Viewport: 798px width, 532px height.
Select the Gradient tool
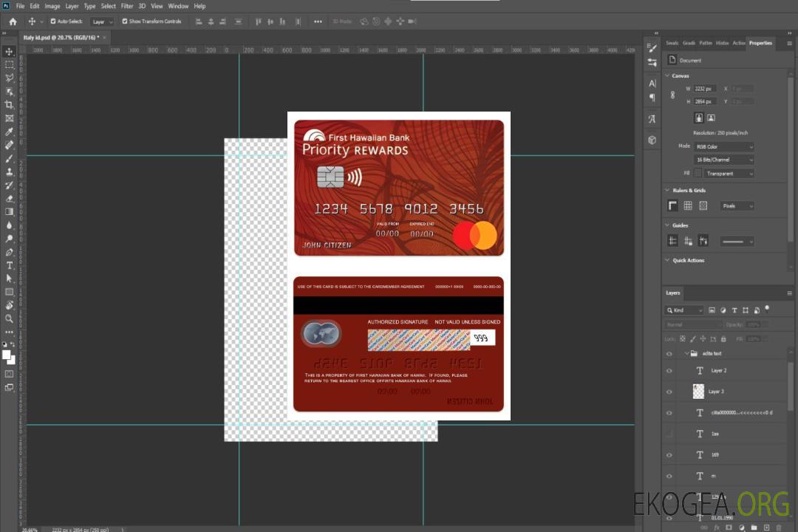pyautogui.click(x=9, y=212)
